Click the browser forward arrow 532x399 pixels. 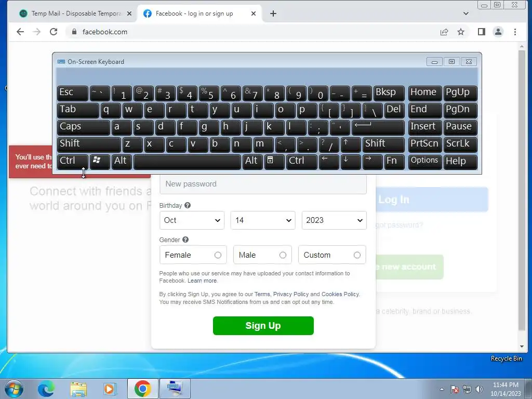tap(37, 32)
